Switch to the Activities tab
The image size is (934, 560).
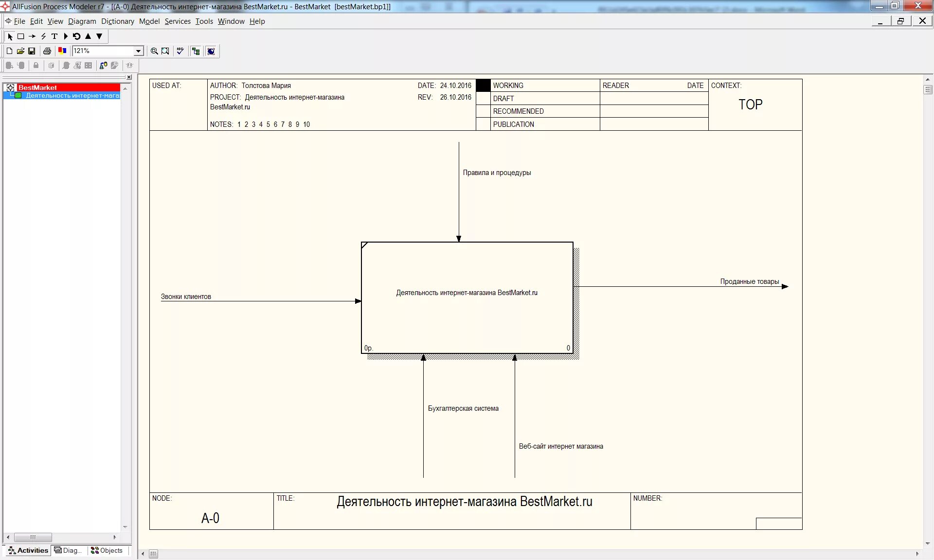[x=28, y=550]
